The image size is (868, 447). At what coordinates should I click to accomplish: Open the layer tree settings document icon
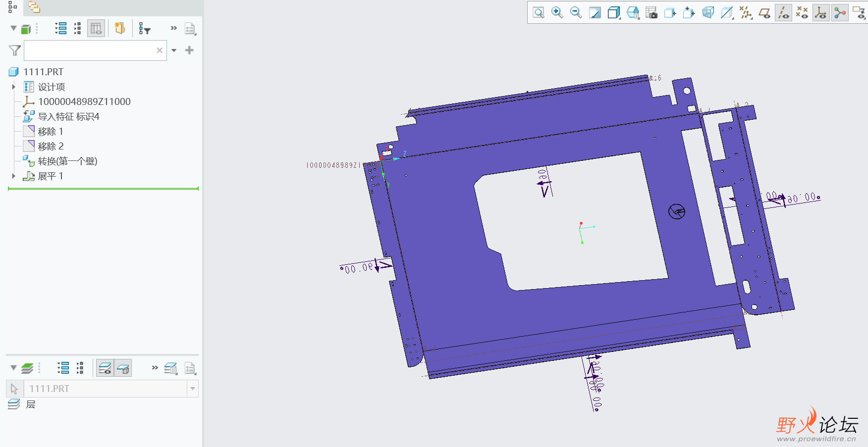pyautogui.click(x=190, y=368)
